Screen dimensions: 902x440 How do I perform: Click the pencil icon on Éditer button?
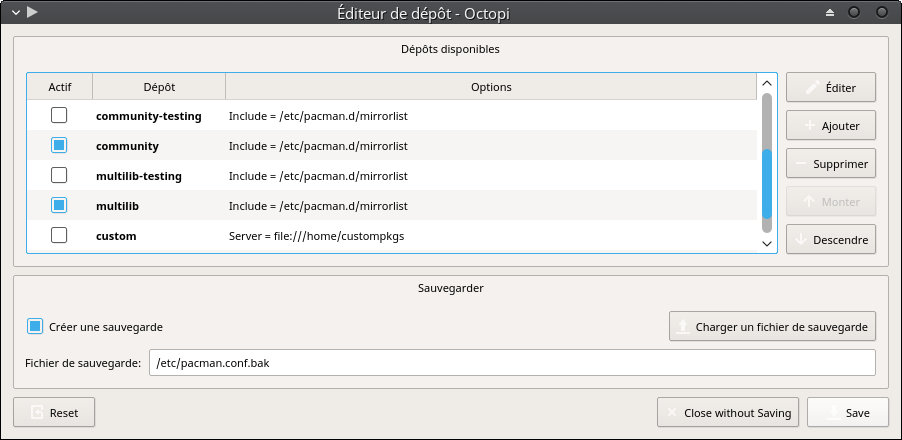pos(812,87)
